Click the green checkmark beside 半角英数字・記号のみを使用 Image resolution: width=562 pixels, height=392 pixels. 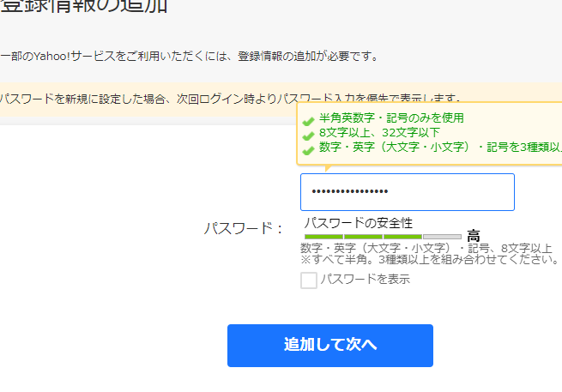tap(308, 119)
